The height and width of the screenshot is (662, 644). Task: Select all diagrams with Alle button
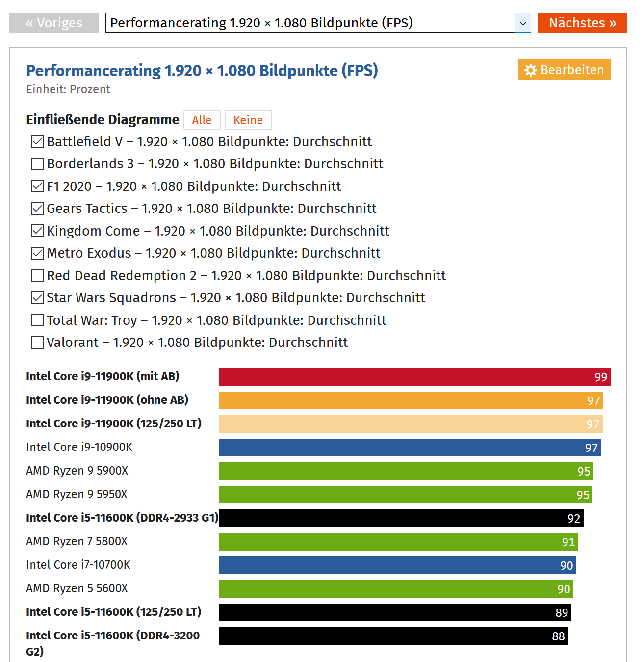(202, 120)
